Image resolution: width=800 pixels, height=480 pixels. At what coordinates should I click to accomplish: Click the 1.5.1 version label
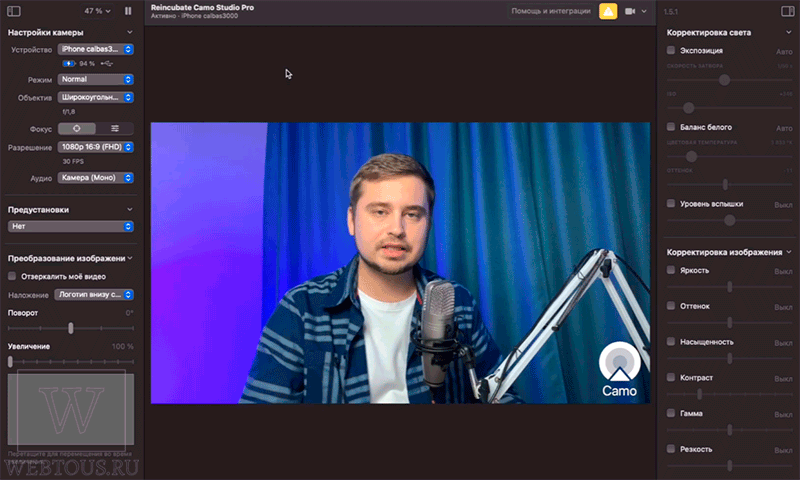pos(671,11)
